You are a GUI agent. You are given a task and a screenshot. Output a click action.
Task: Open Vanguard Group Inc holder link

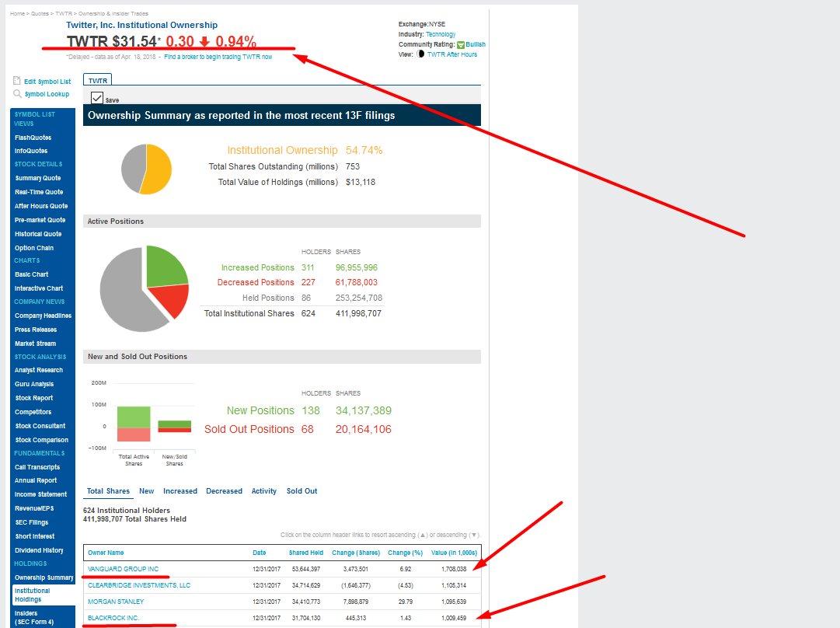click(x=124, y=569)
